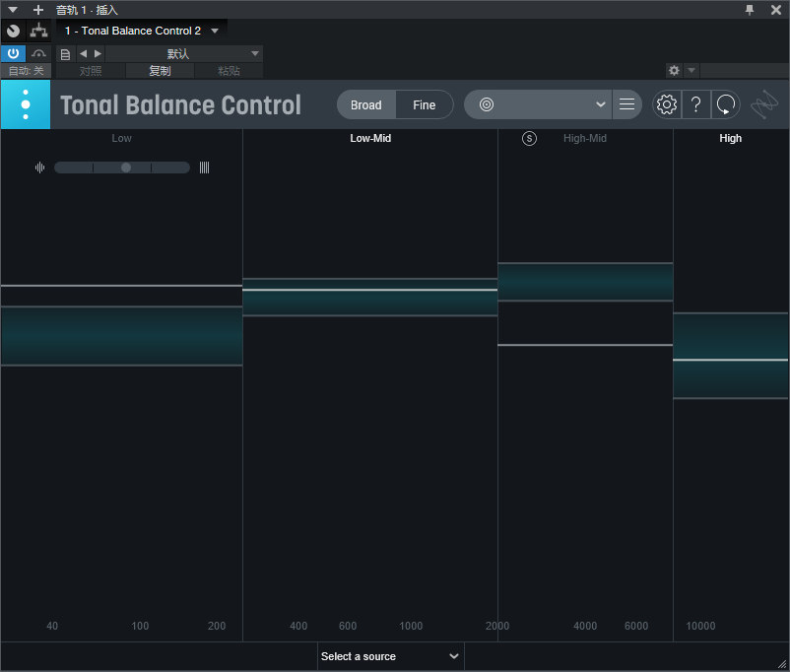Adjust the low-end crest factor slider
This screenshot has width=790, height=672.
click(122, 168)
